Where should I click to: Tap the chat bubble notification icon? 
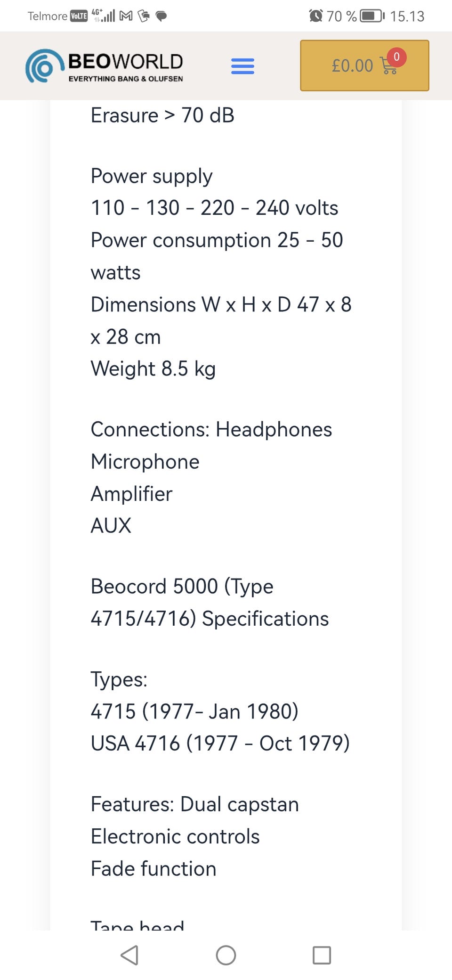coord(161,16)
